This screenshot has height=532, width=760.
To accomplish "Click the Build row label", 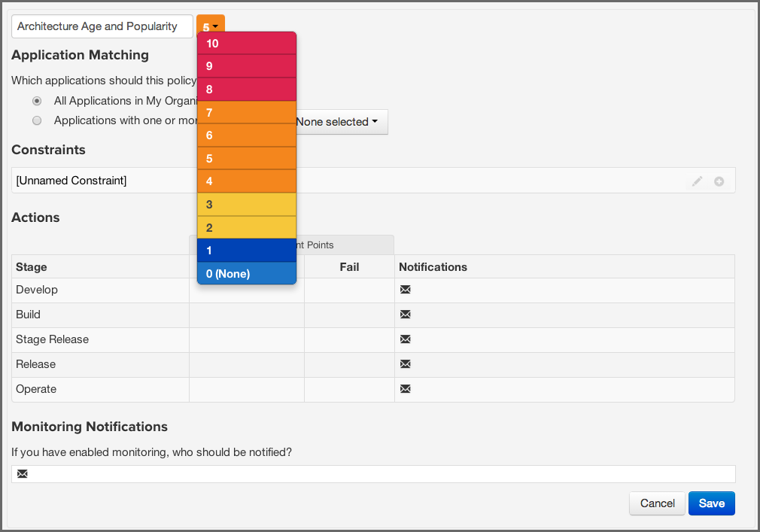I will [28, 315].
